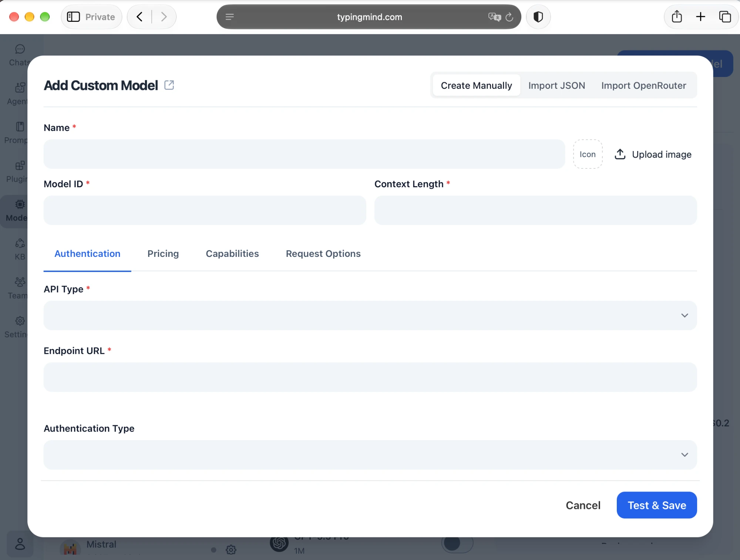Image resolution: width=740 pixels, height=560 pixels.
Task: Click the Private label in Safari toolbar
Action: (100, 17)
